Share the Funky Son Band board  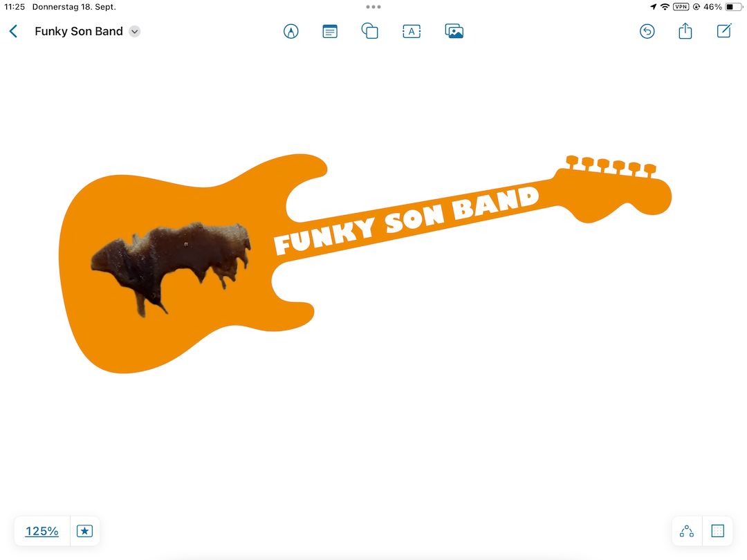click(685, 31)
